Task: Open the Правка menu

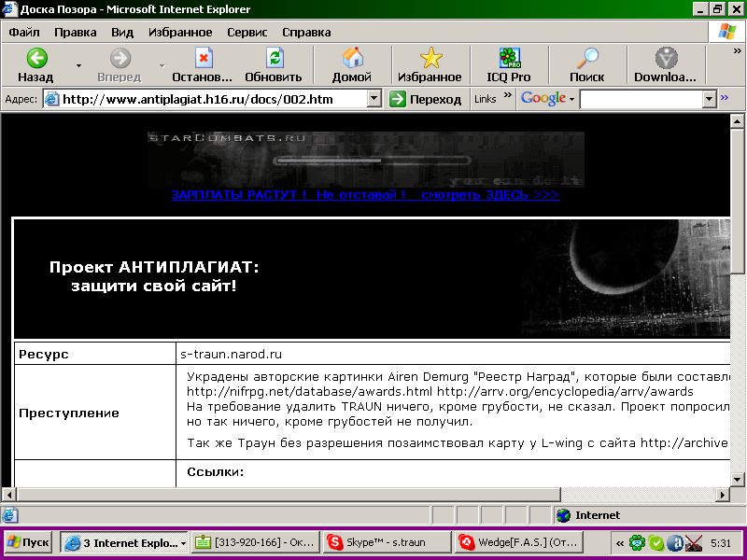Action: [76, 33]
